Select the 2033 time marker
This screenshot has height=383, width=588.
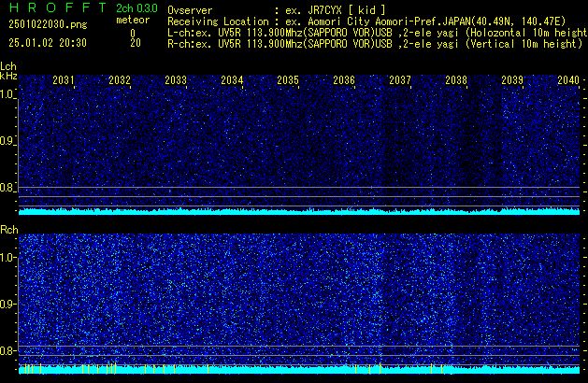point(176,80)
